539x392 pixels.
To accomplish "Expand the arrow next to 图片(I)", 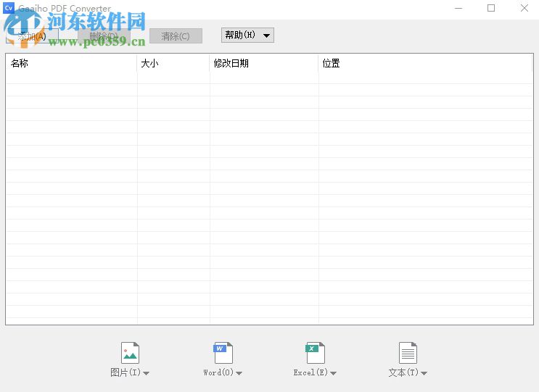I will coord(146,374).
